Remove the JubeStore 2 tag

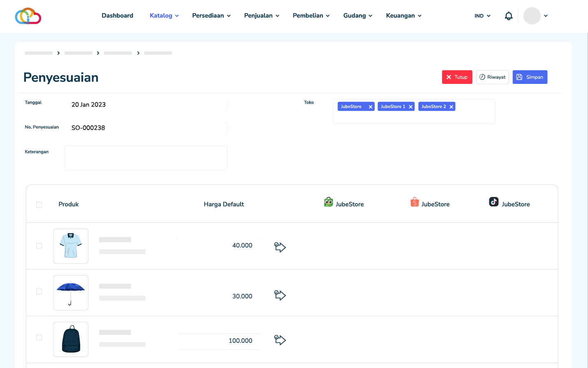click(451, 107)
